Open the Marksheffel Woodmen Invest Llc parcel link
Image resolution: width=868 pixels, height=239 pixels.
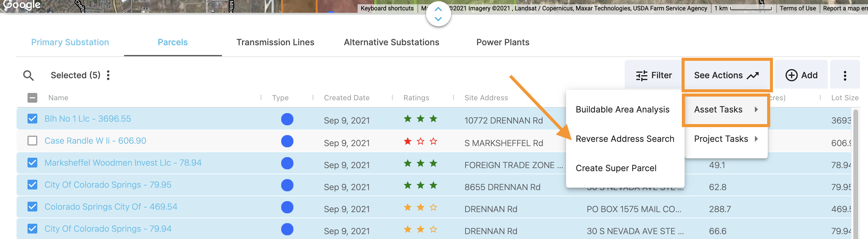123,163
